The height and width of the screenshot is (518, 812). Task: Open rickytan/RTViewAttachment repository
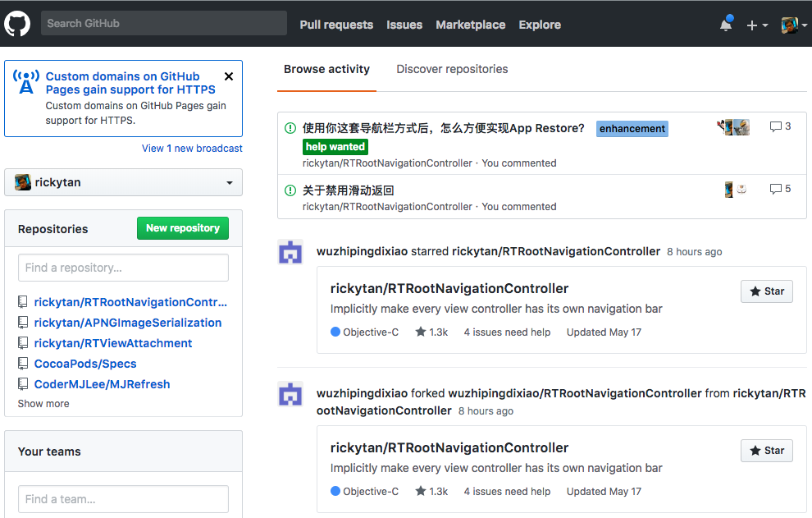click(113, 343)
